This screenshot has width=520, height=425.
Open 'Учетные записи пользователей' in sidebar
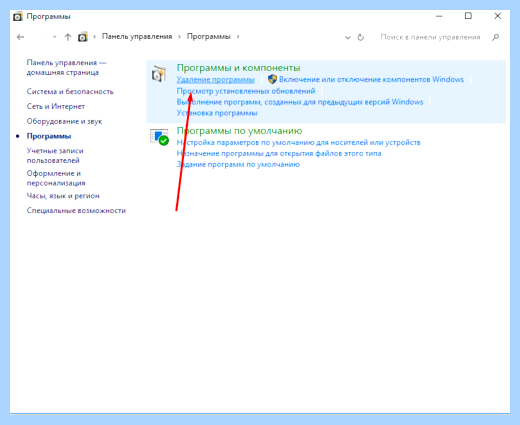(55, 155)
